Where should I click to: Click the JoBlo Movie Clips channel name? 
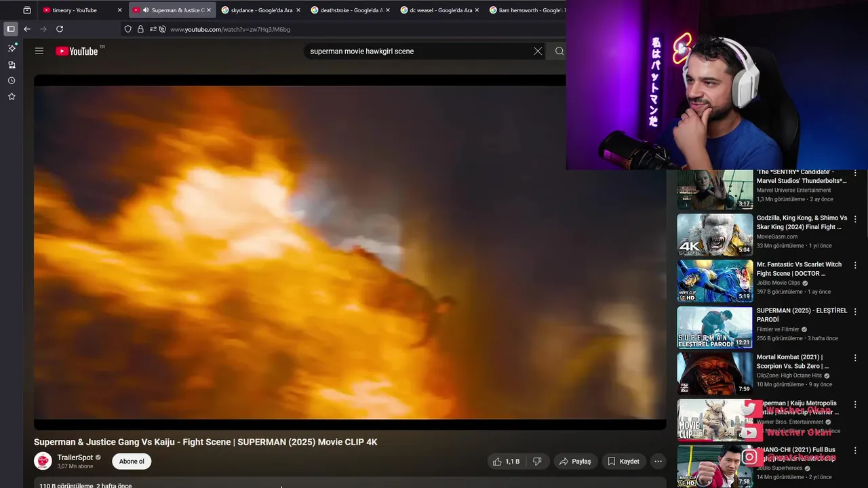coord(778,283)
